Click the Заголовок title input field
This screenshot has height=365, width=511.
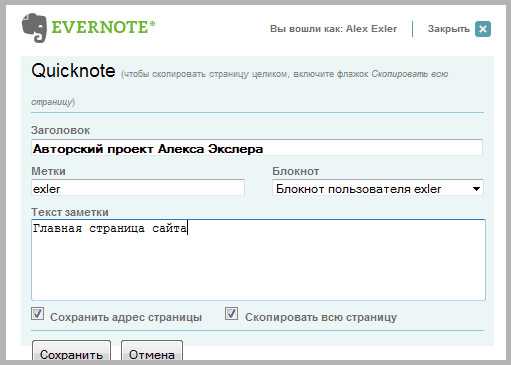(x=257, y=148)
